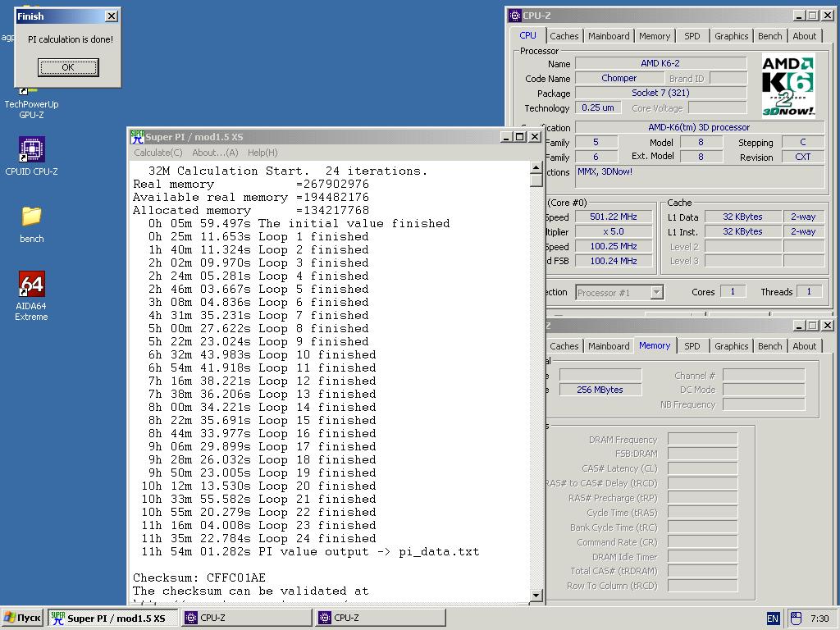Click the 256 MBytes memory size field
The height and width of the screenshot is (630, 840).
pyautogui.click(x=600, y=390)
